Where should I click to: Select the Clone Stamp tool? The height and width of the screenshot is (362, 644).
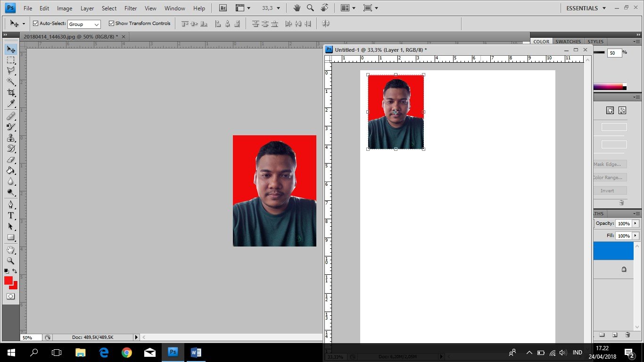click(11, 138)
